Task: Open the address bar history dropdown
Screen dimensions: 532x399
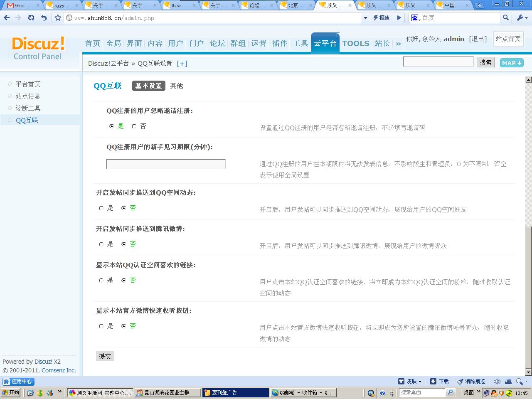Action: tap(365, 18)
